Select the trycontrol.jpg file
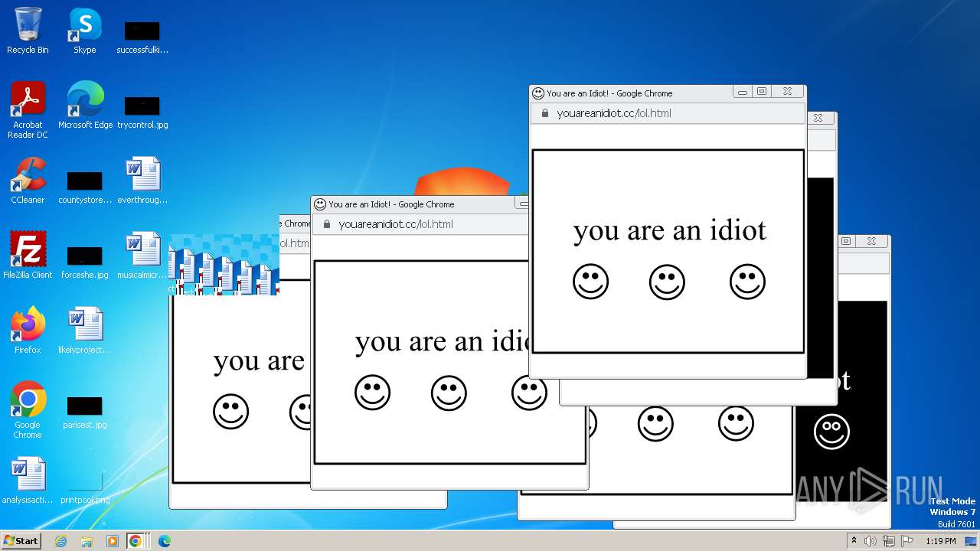980x551 pixels. click(142, 112)
